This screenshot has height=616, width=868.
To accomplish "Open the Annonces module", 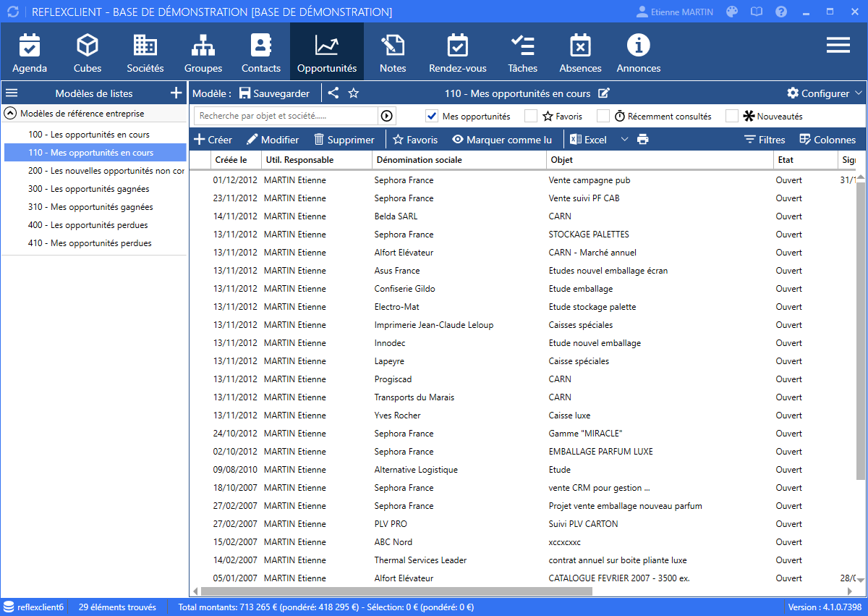I will 639,54.
